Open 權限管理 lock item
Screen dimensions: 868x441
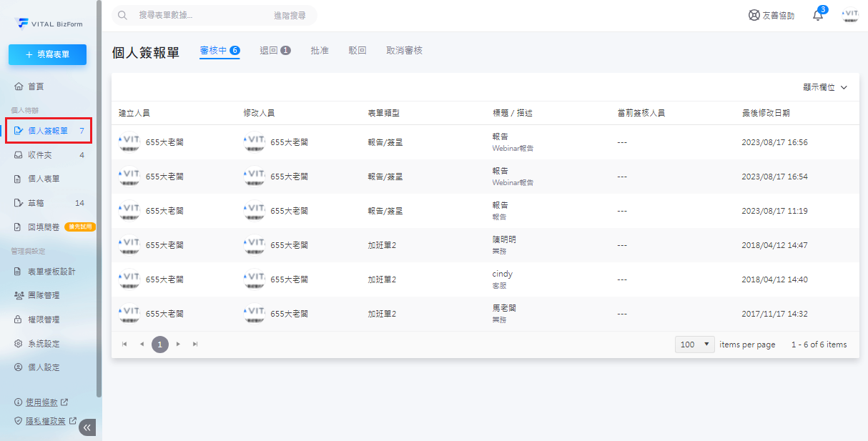tap(43, 319)
